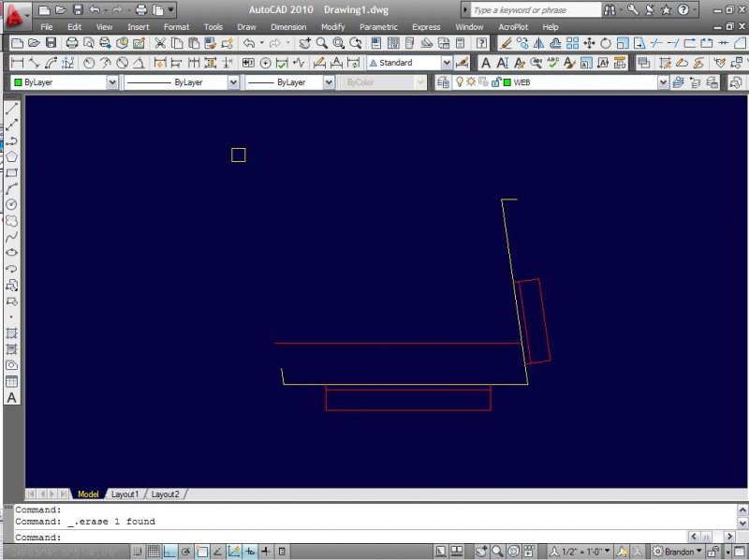Select the Revision Cloud tool

click(12, 221)
